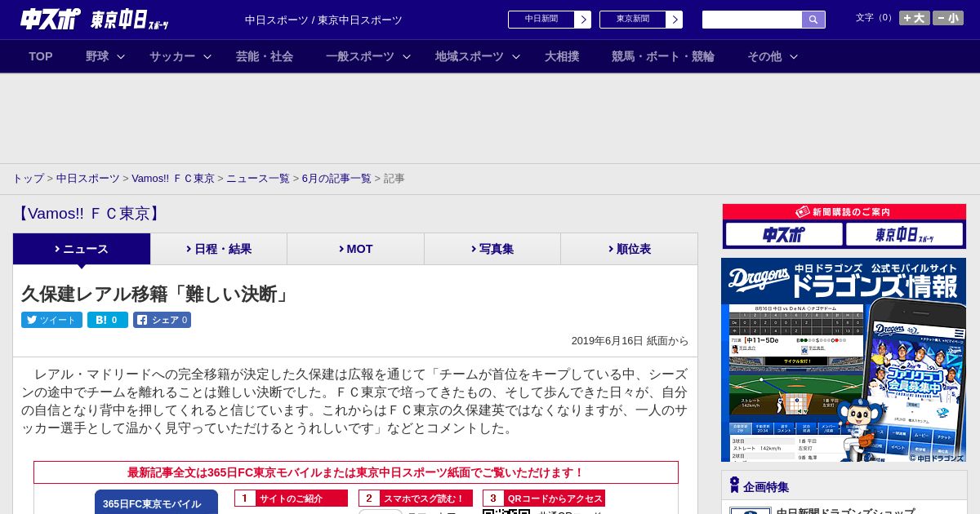Select the MOT tab

click(x=355, y=249)
